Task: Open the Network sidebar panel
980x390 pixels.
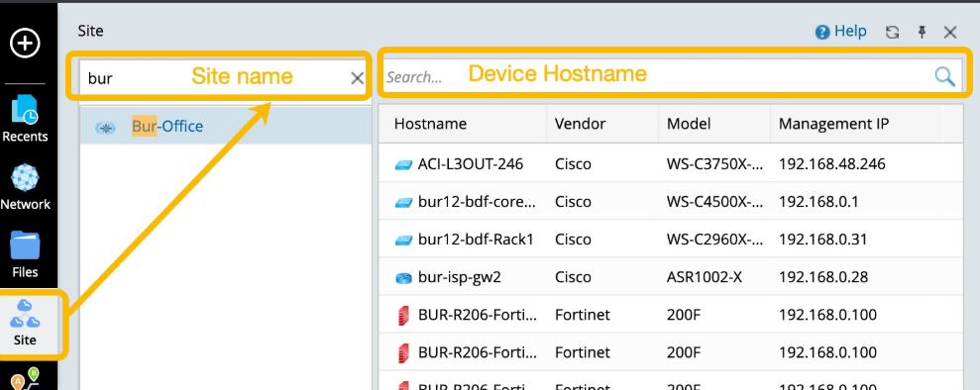Action: coord(25,186)
